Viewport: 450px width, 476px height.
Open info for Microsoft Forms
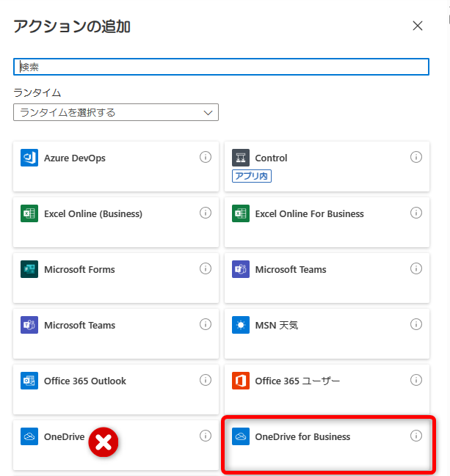click(x=206, y=268)
